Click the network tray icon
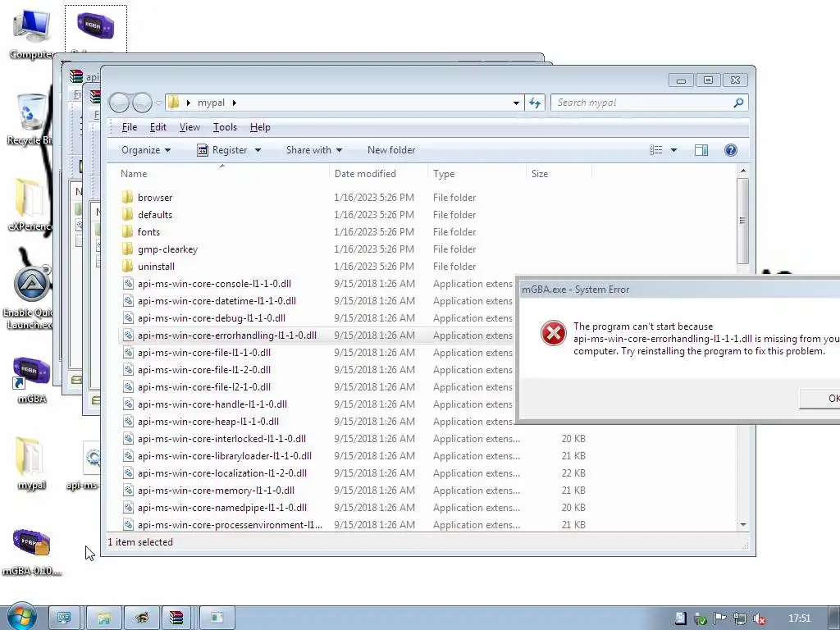This screenshot has width=840, height=630. 740,619
